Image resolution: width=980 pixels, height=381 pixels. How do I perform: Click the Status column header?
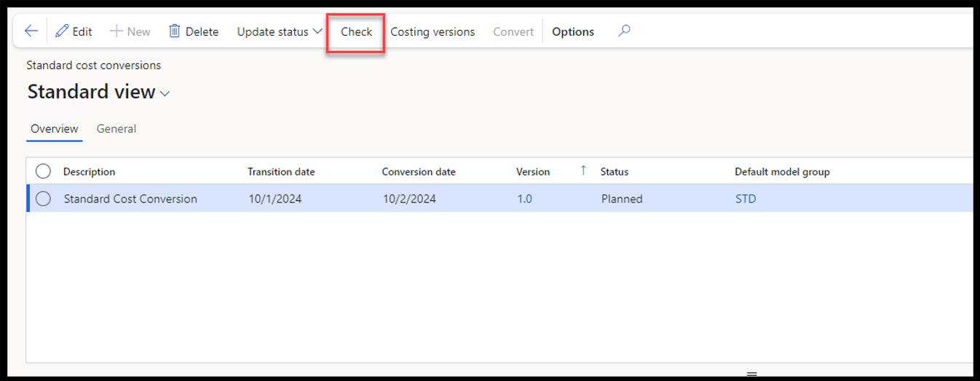(615, 172)
